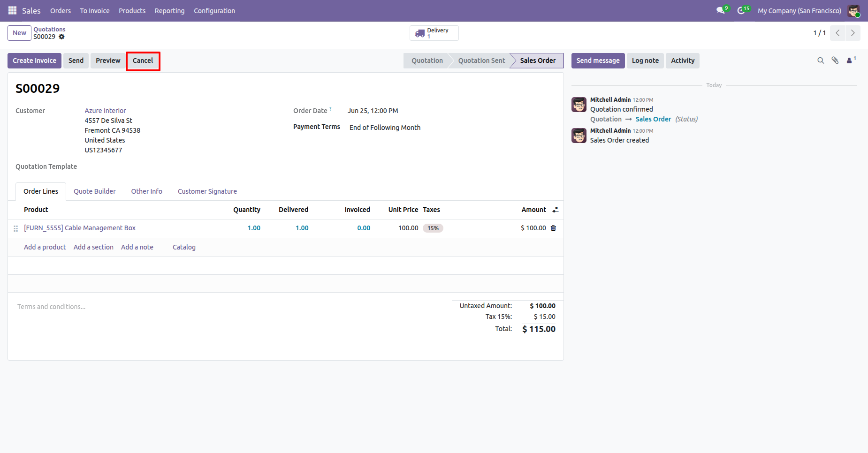This screenshot has height=453, width=868.
Task: Click Mitchell Admin's avatar on Sales Order created
Action: (x=579, y=136)
